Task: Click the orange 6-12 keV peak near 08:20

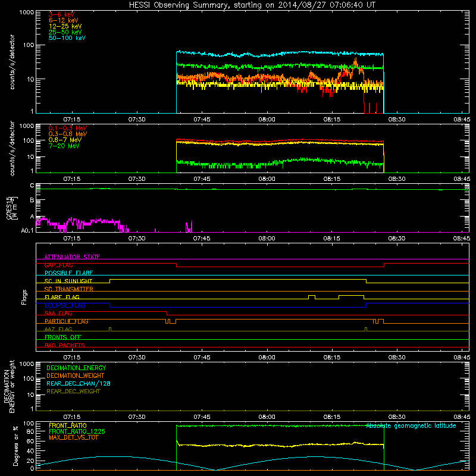Action: point(355,63)
